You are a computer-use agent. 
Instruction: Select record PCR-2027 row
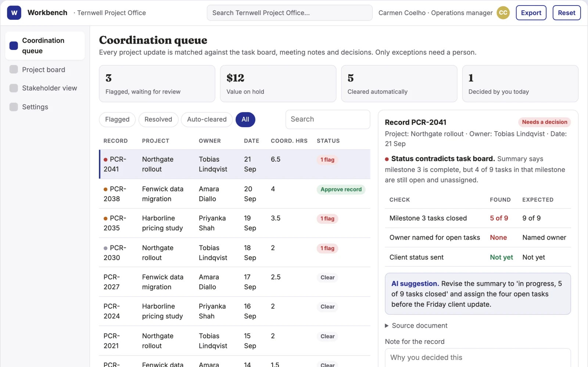tap(235, 282)
